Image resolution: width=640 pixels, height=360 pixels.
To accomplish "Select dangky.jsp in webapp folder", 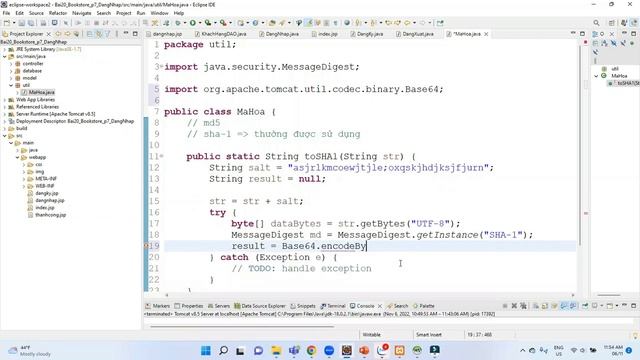I will coord(43,193).
